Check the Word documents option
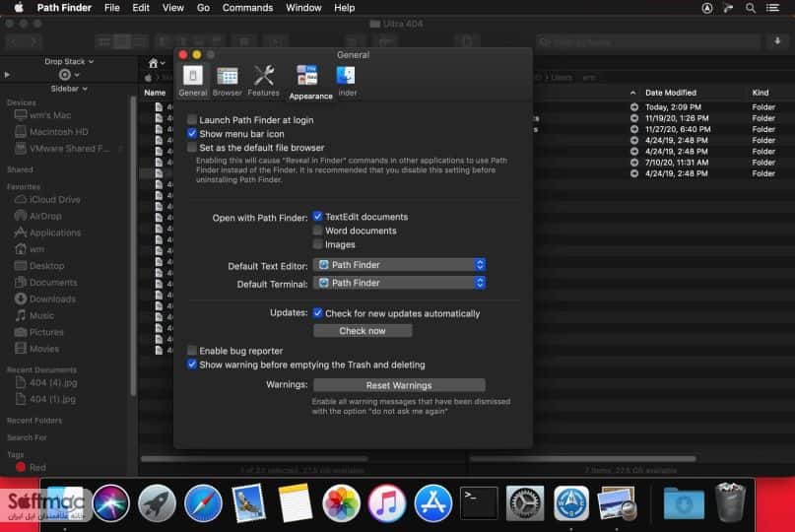The image size is (795, 532). click(317, 231)
